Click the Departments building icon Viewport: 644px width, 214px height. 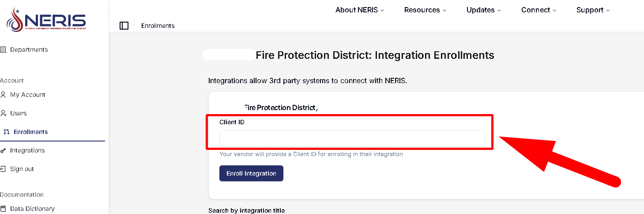[x=3, y=50]
